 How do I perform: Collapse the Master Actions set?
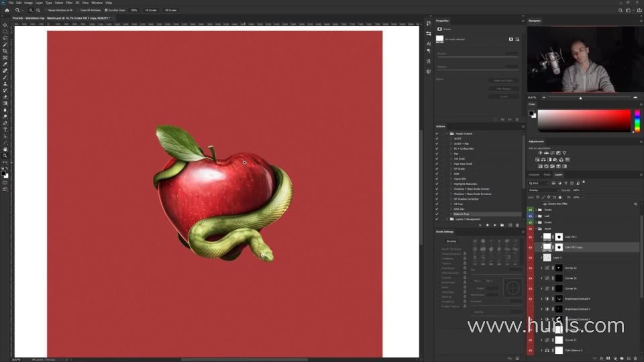(447, 133)
